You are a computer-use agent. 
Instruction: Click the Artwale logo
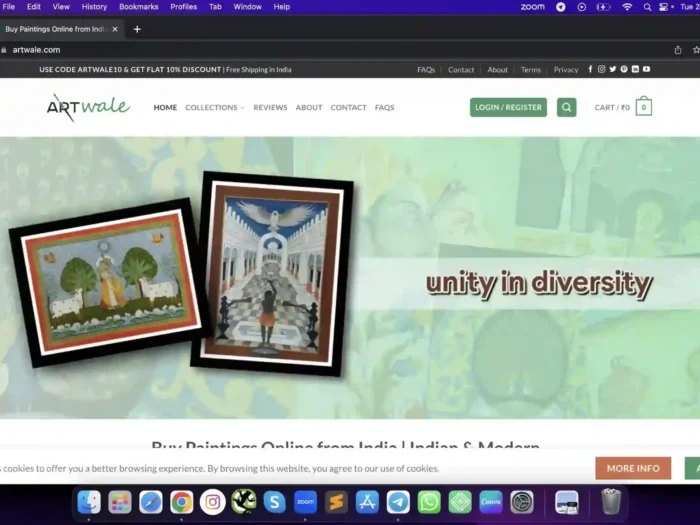88,107
